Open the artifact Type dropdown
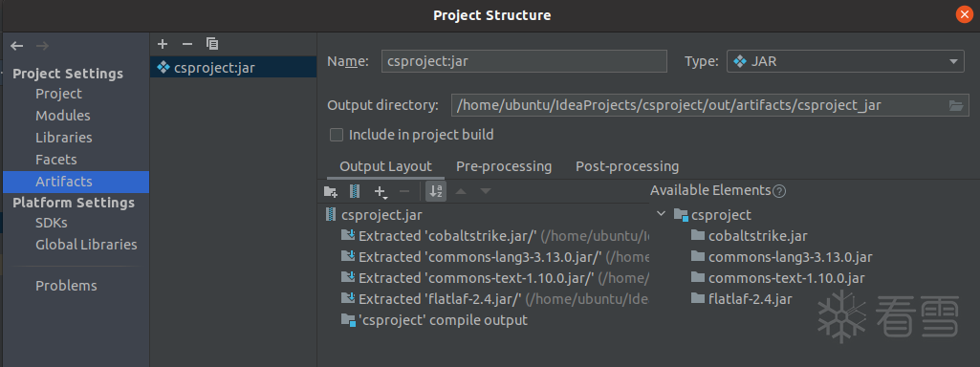980x367 pixels. [x=845, y=62]
